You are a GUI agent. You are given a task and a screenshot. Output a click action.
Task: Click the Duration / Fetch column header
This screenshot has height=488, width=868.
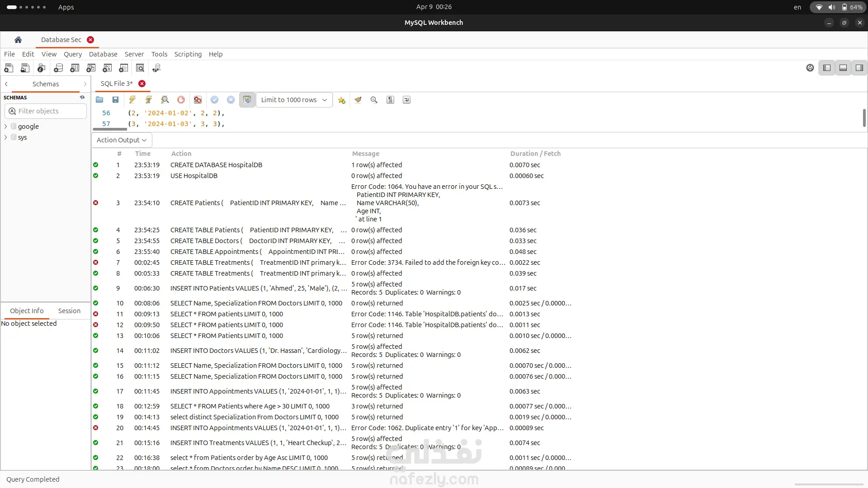(x=535, y=154)
